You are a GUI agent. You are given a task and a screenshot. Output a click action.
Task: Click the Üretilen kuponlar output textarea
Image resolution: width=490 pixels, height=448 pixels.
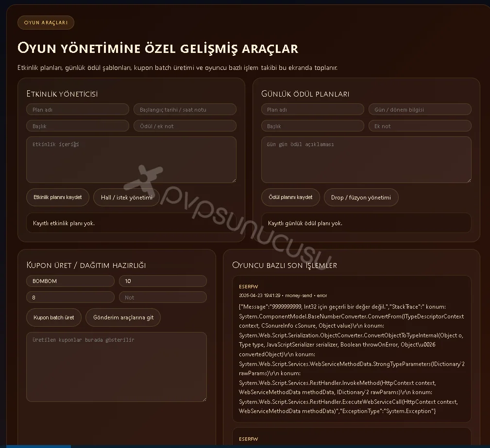[x=117, y=367]
